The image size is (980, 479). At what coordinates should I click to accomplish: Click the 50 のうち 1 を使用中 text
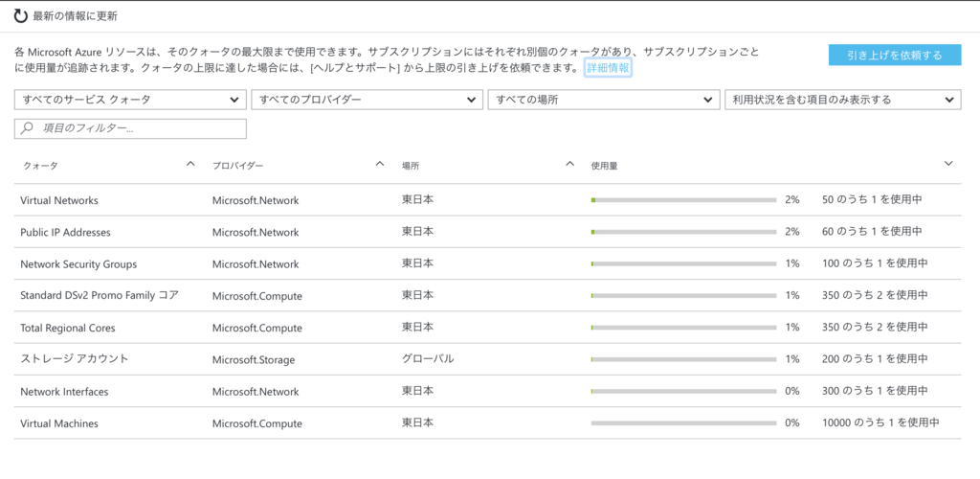[873, 200]
